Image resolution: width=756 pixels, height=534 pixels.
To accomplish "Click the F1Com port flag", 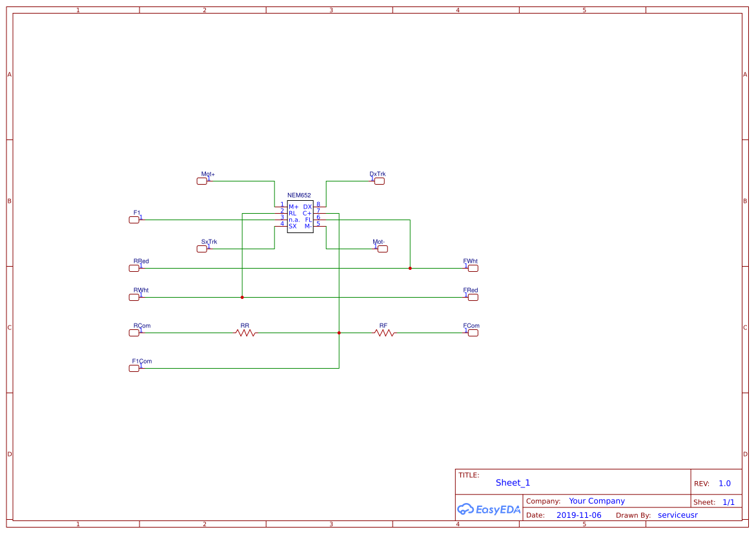I will 134,368.
